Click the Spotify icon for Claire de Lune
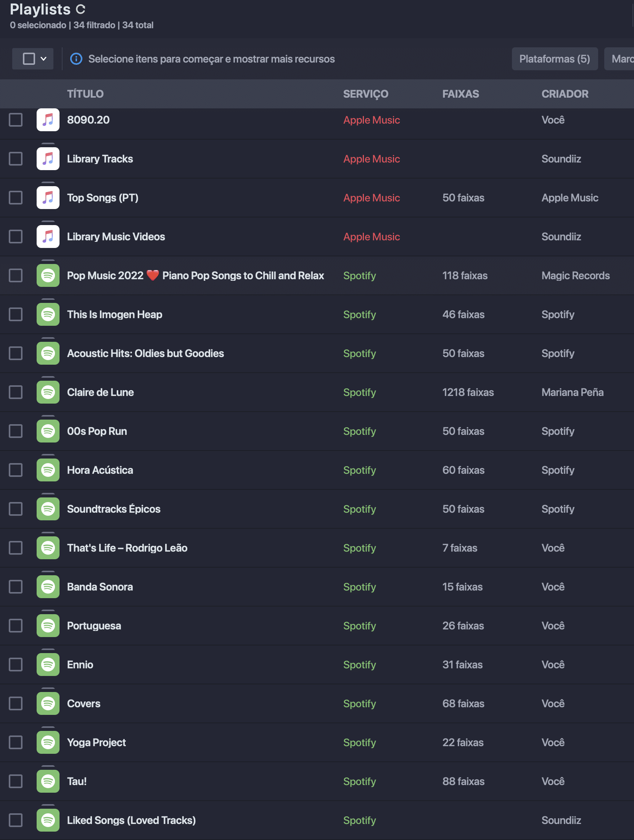This screenshot has width=634, height=840. click(x=48, y=392)
